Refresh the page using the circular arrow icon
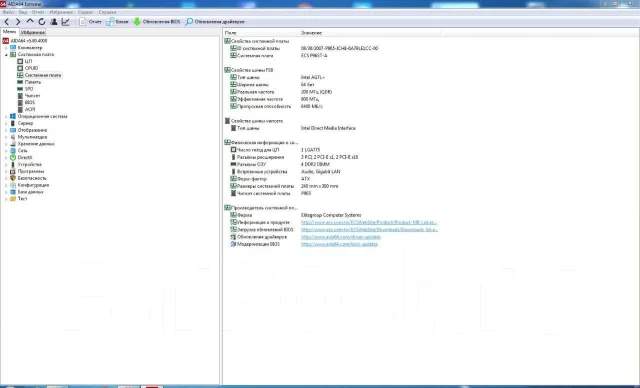 (x=42, y=22)
